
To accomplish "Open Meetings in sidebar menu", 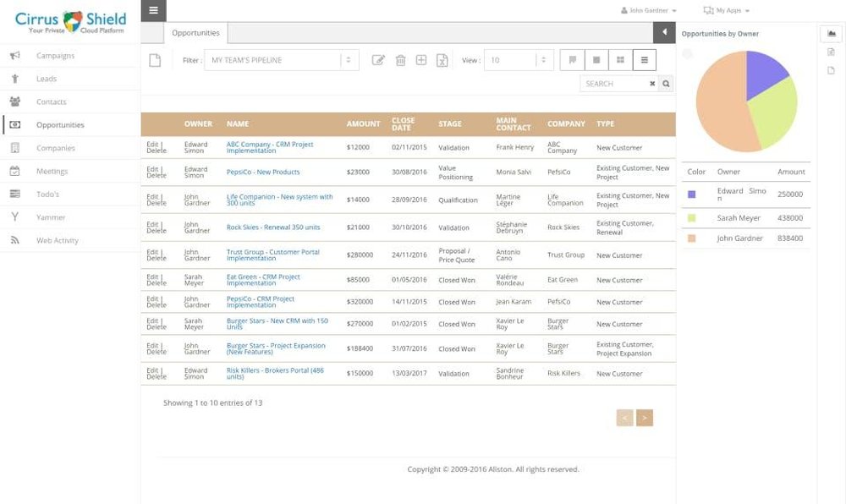I will (x=52, y=171).
